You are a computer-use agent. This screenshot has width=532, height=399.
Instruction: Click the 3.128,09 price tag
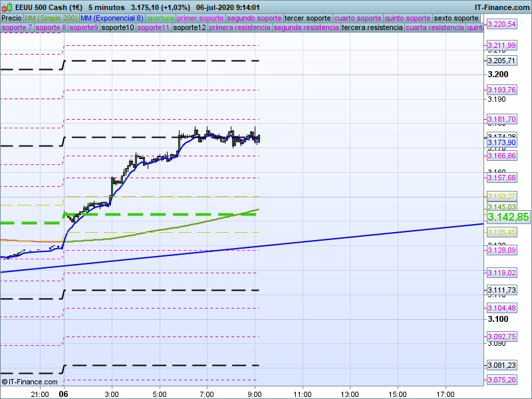pyautogui.click(x=502, y=251)
